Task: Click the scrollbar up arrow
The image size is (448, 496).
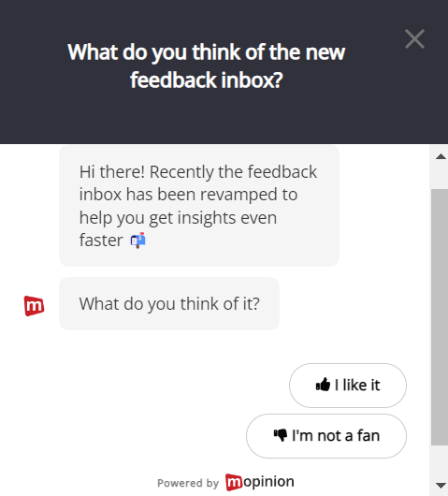Action: 441,156
